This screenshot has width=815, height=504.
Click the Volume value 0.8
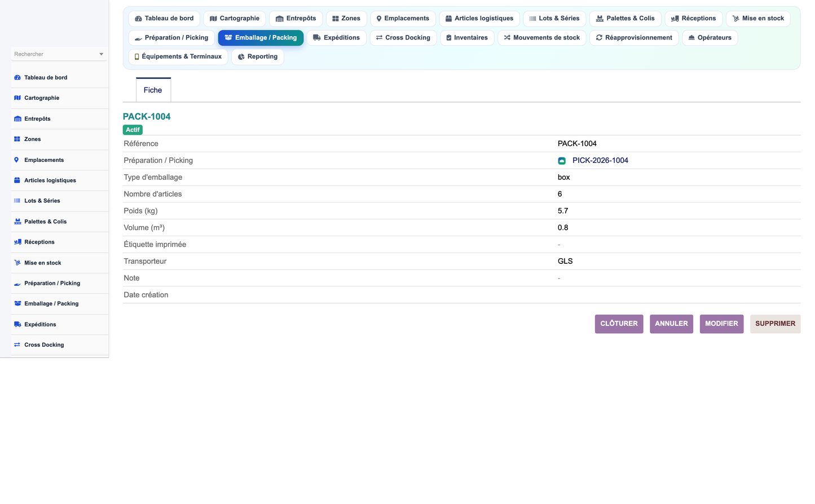[563, 228]
